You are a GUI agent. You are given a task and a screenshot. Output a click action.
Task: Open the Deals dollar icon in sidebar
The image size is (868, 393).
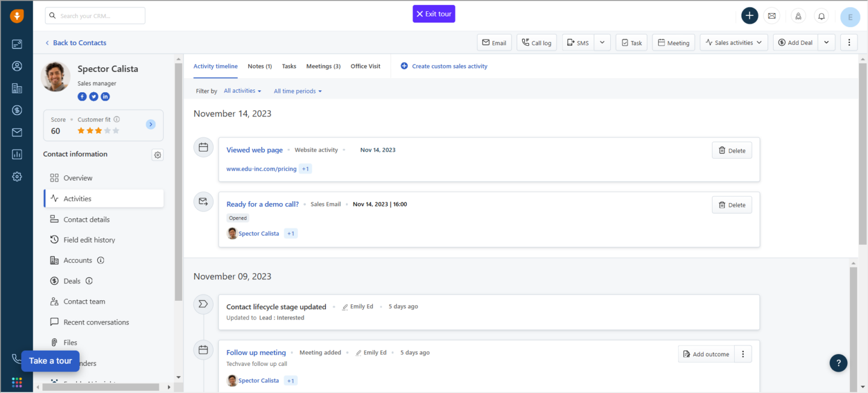pos(16,110)
